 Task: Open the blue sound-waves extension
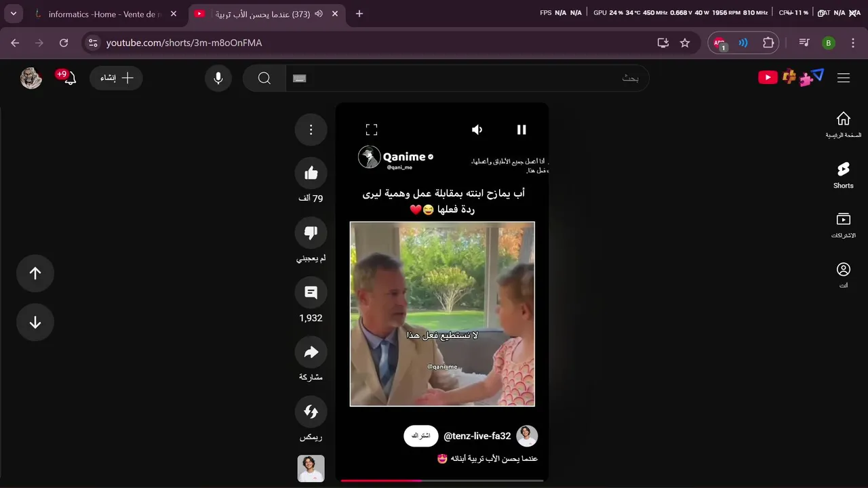[x=743, y=43]
